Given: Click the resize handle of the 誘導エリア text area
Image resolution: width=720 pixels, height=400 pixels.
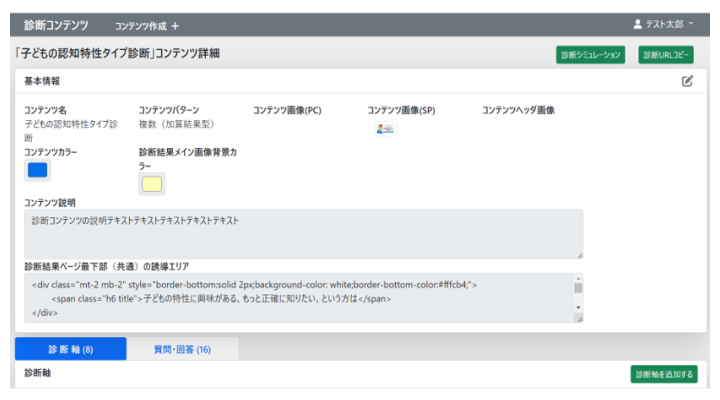Looking at the screenshot, I should (x=580, y=319).
